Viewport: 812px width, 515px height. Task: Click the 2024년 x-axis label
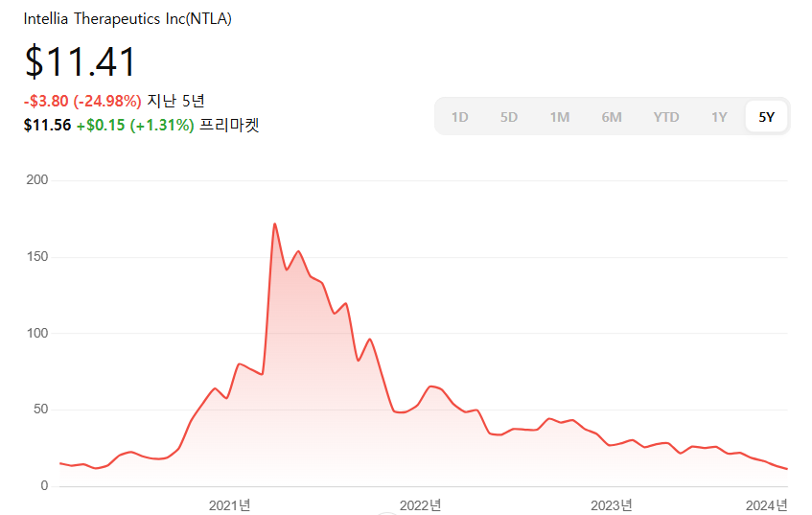tap(766, 505)
